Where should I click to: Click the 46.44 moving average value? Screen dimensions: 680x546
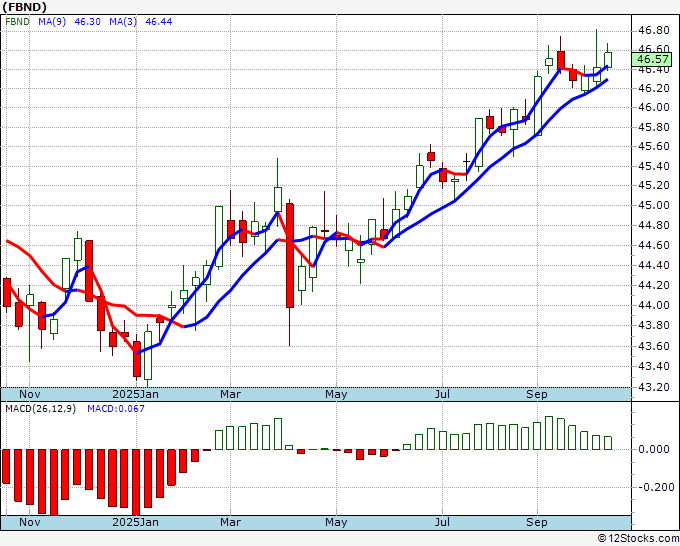point(159,21)
